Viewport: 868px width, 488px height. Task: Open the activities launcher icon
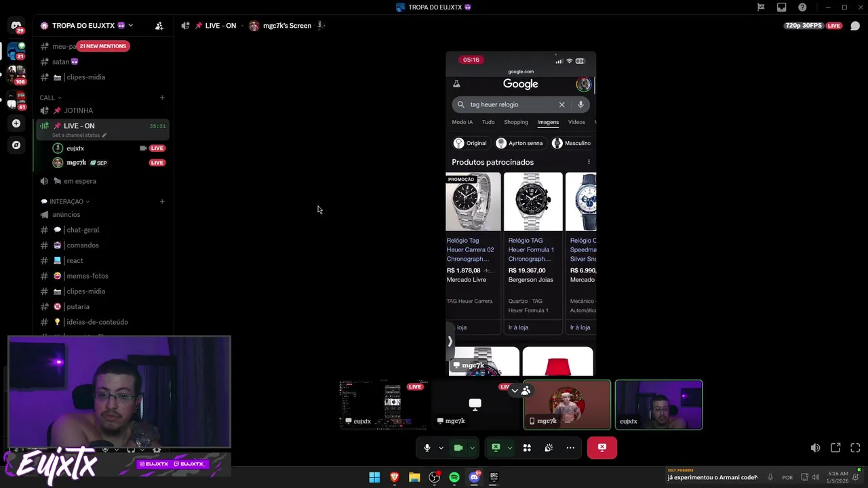(x=527, y=447)
